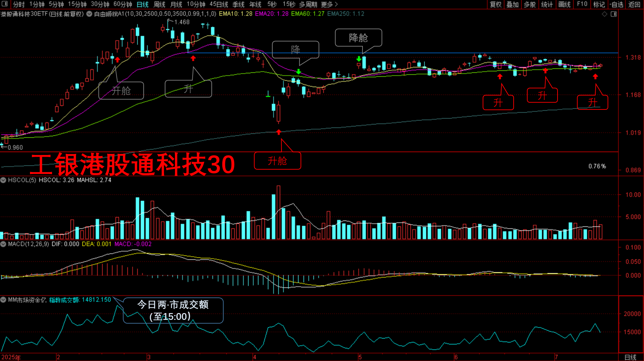This screenshot has width=644, height=361.
Task: Select the 5秒 period tab
Action: coord(272,4)
